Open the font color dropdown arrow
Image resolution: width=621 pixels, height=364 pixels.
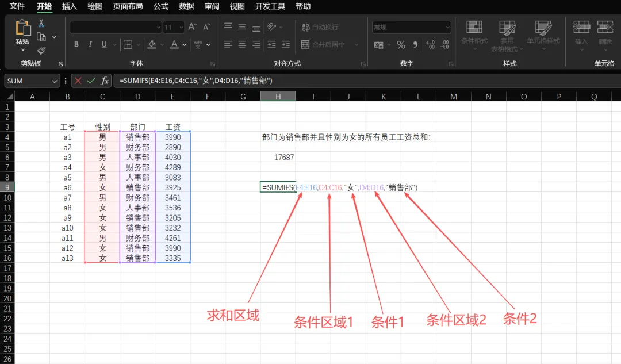tap(185, 45)
